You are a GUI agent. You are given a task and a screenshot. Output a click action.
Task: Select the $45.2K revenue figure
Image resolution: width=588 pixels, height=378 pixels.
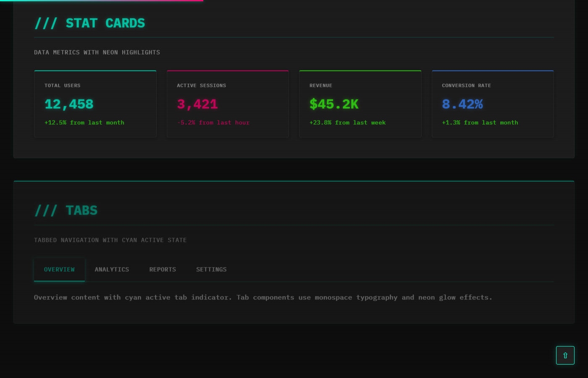(334, 104)
